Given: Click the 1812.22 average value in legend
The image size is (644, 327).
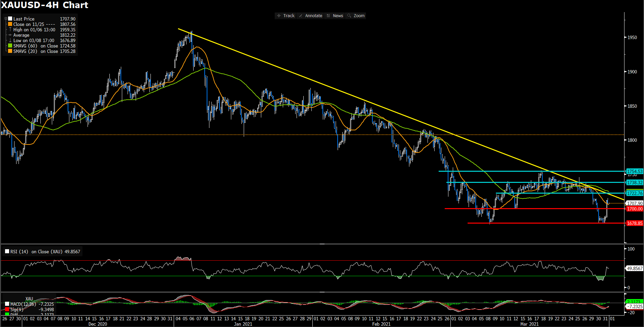Looking at the screenshot, I should (x=68, y=35).
